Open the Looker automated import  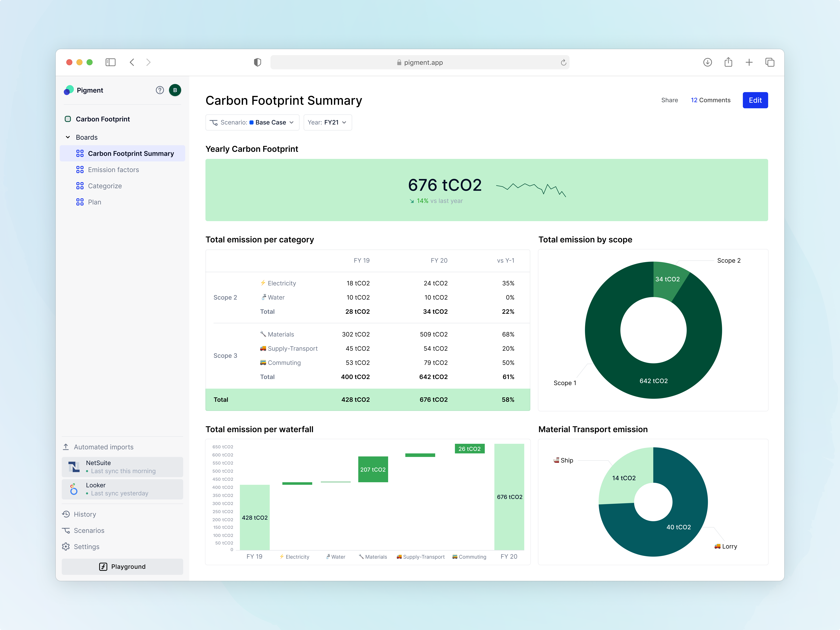click(x=122, y=489)
